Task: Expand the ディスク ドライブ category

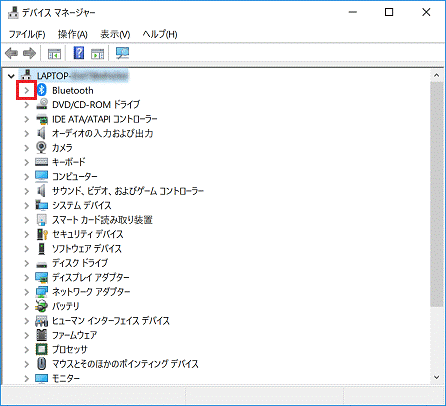Action: [x=27, y=263]
